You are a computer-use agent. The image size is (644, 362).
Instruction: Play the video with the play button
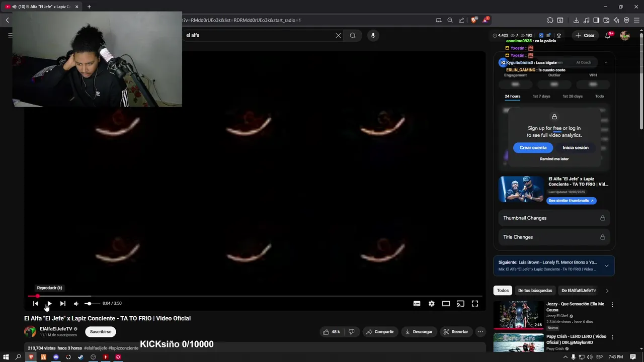click(x=49, y=304)
